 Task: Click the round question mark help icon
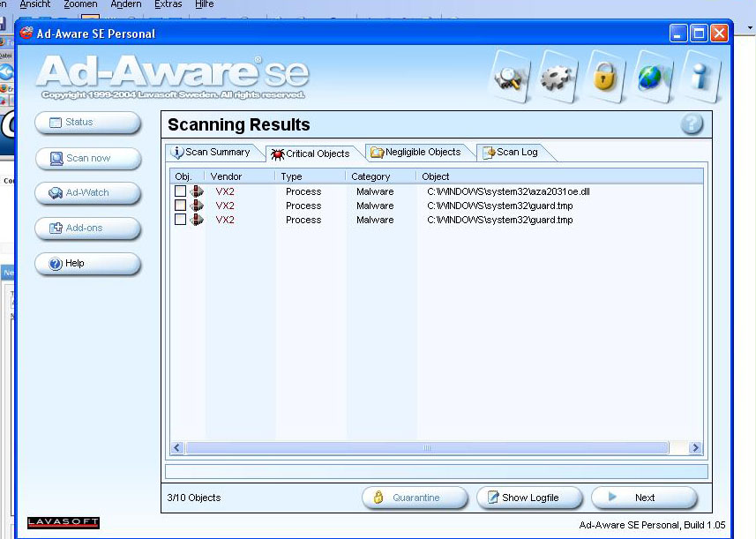pyautogui.click(x=692, y=124)
